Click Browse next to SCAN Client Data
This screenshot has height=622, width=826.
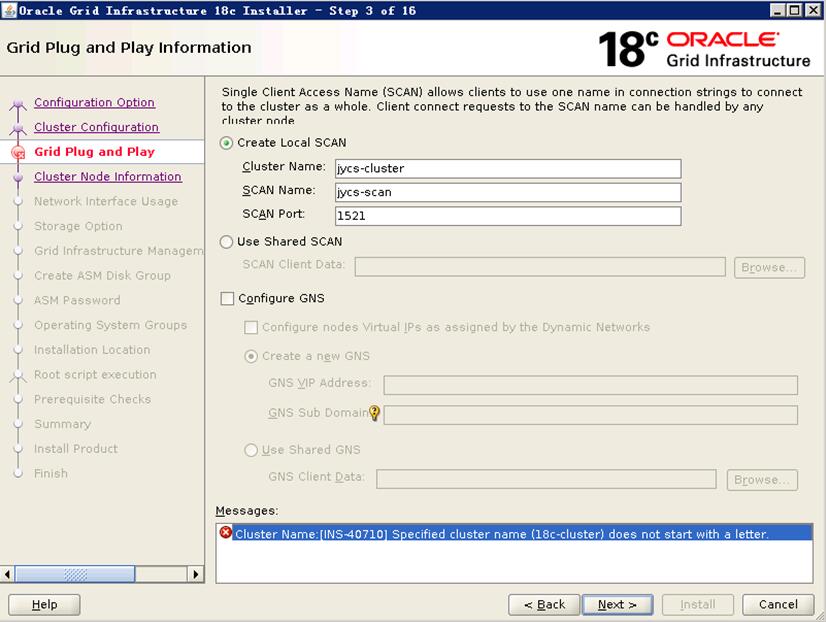click(769, 268)
